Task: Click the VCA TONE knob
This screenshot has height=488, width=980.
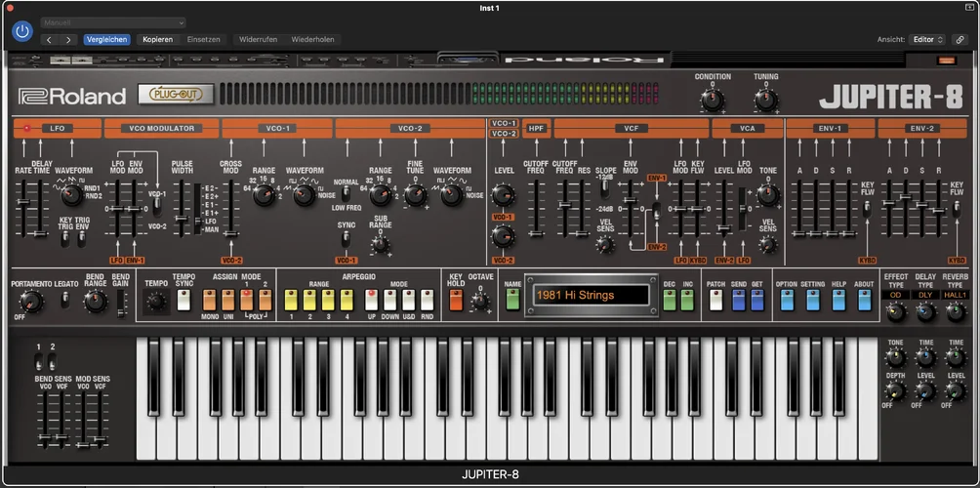Action: click(768, 195)
